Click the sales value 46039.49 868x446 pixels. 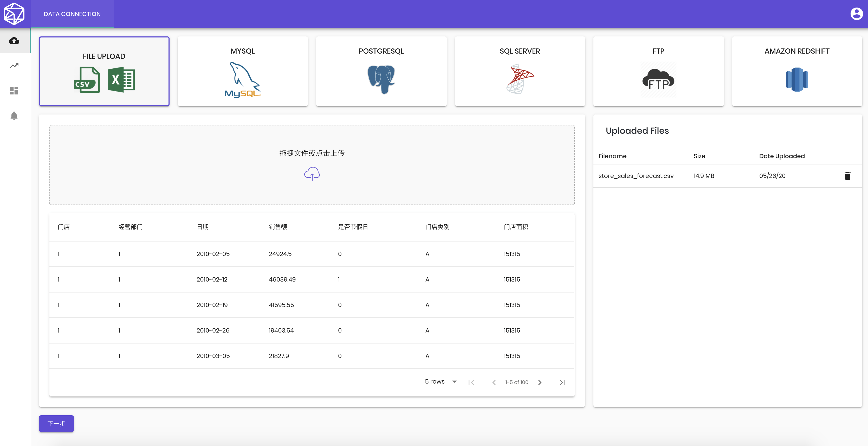[x=282, y=279]
